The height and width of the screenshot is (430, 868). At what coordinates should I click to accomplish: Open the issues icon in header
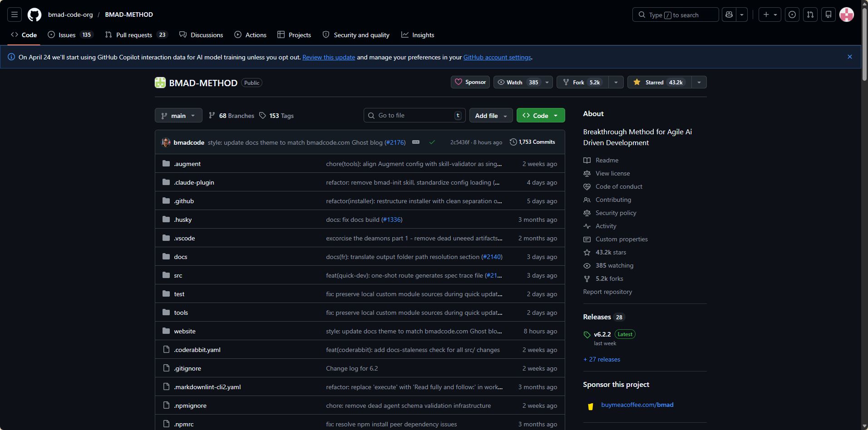[792, 15]
